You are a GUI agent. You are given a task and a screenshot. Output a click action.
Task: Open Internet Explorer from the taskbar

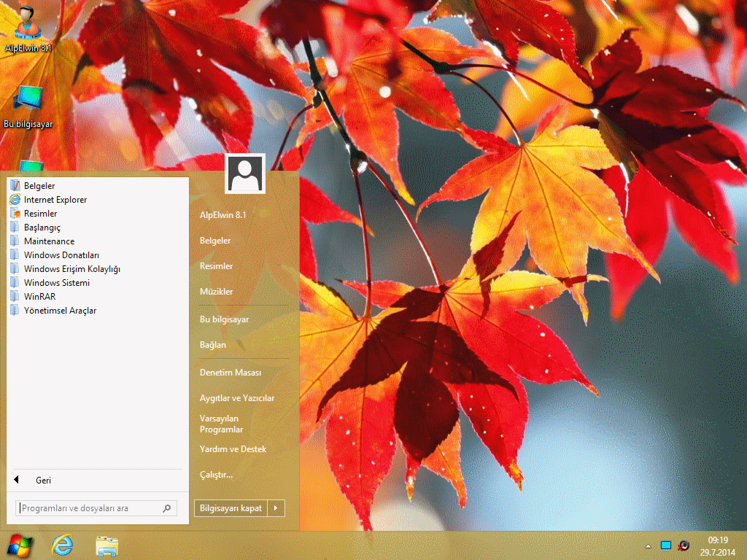(63, 545)
